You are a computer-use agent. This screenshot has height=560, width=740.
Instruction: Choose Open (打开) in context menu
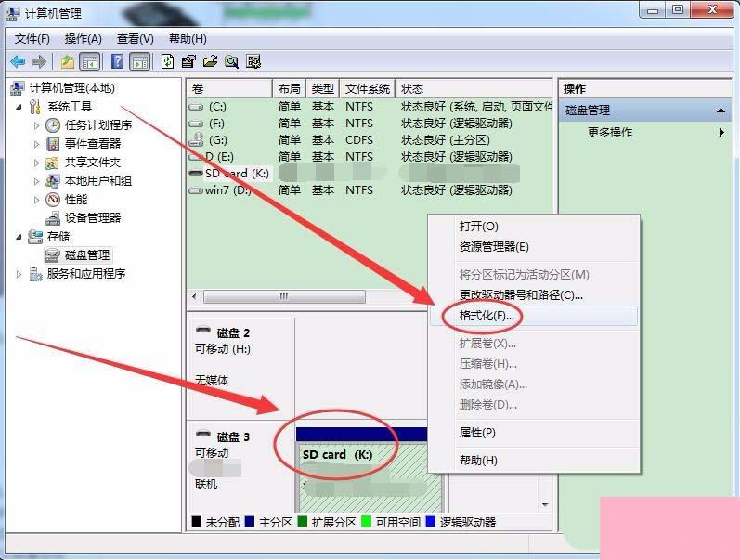coord(534,227)
